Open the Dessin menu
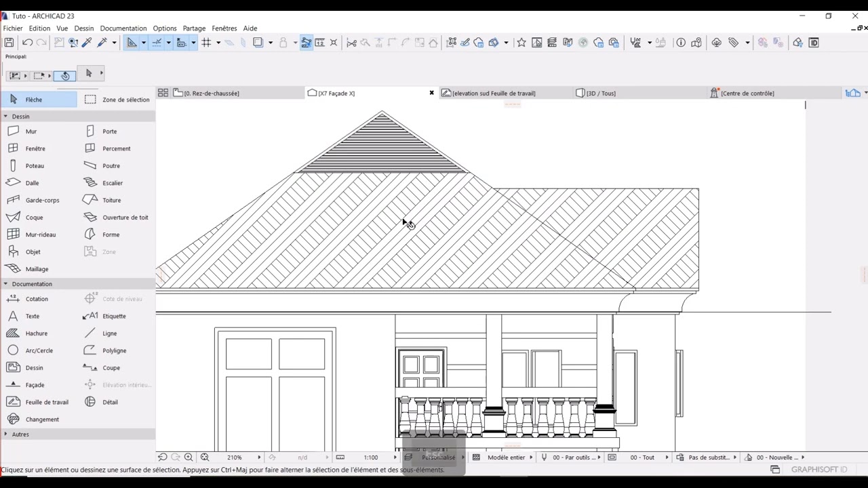This screenshot has width=868, height=488. tap(84, 28)
